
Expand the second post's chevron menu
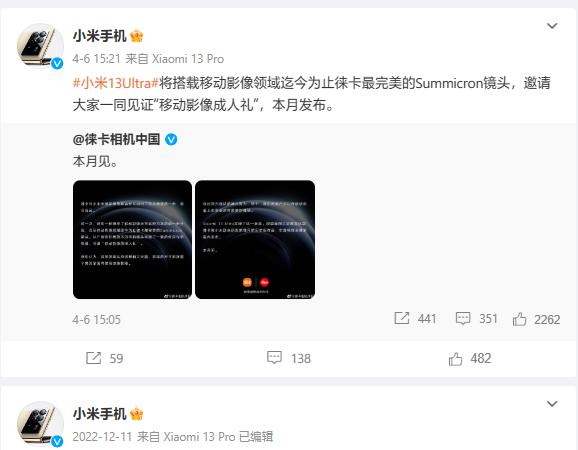[552, 404]
